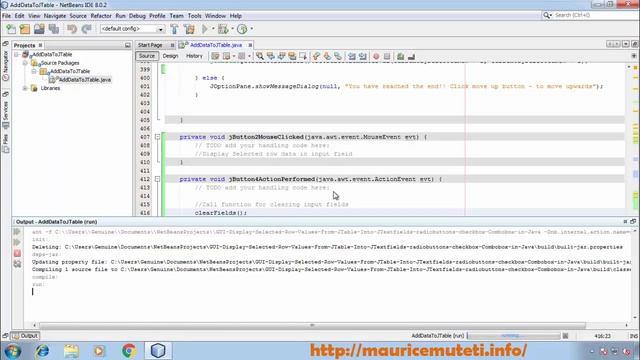This screenshot has height=360, width=640.
Task: Click the green Run Project icon
Action: [205, 29]
